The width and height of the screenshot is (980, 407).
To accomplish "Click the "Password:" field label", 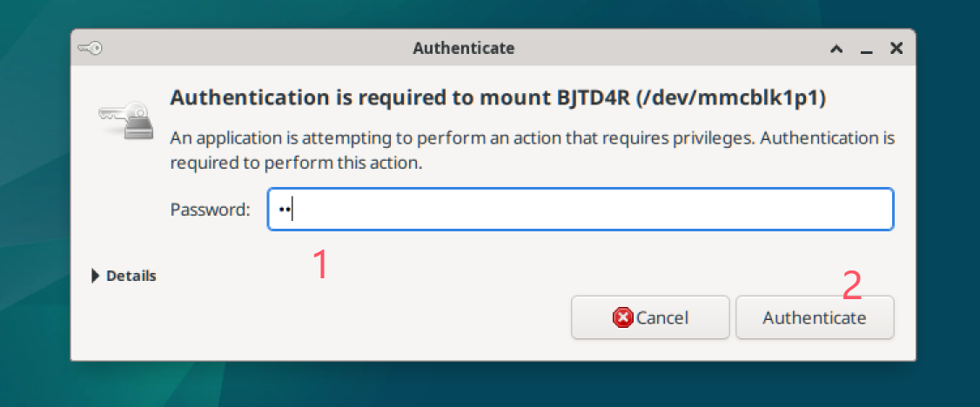I will [x=210, y=210].
